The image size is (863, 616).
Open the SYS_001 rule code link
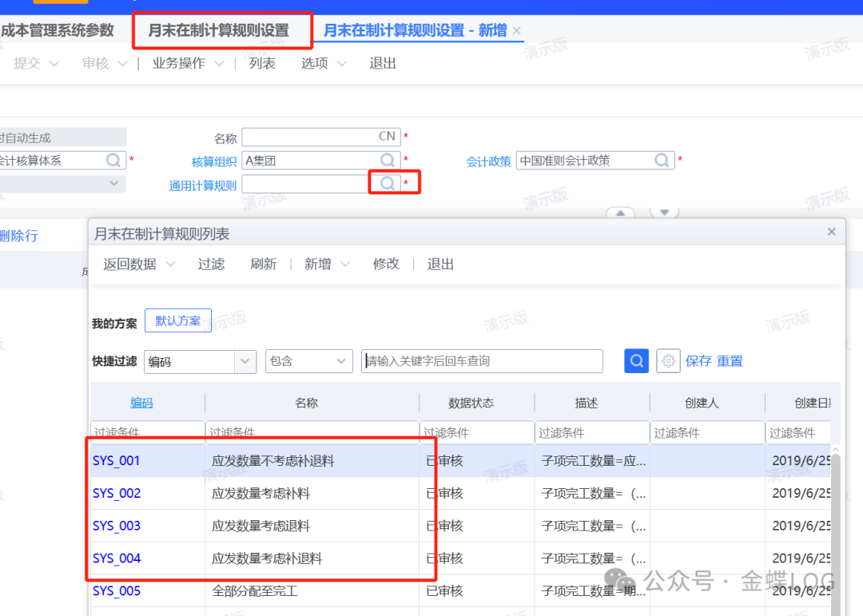coord(117,461)
